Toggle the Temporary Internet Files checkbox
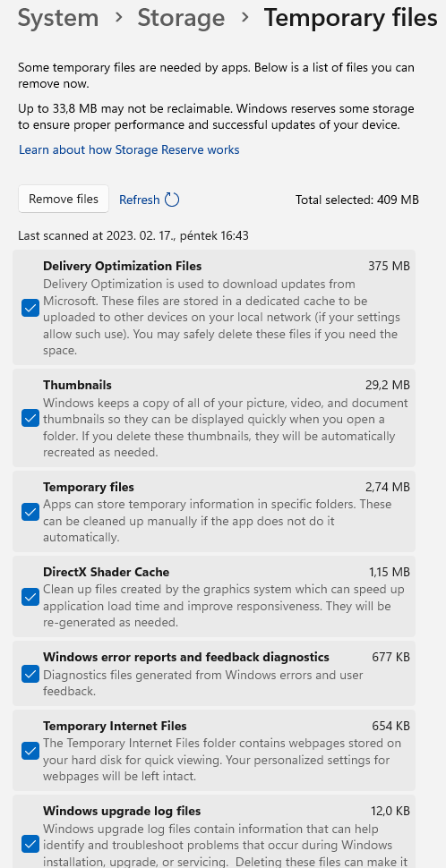This screenshot has width=446, height=868. 30,751
